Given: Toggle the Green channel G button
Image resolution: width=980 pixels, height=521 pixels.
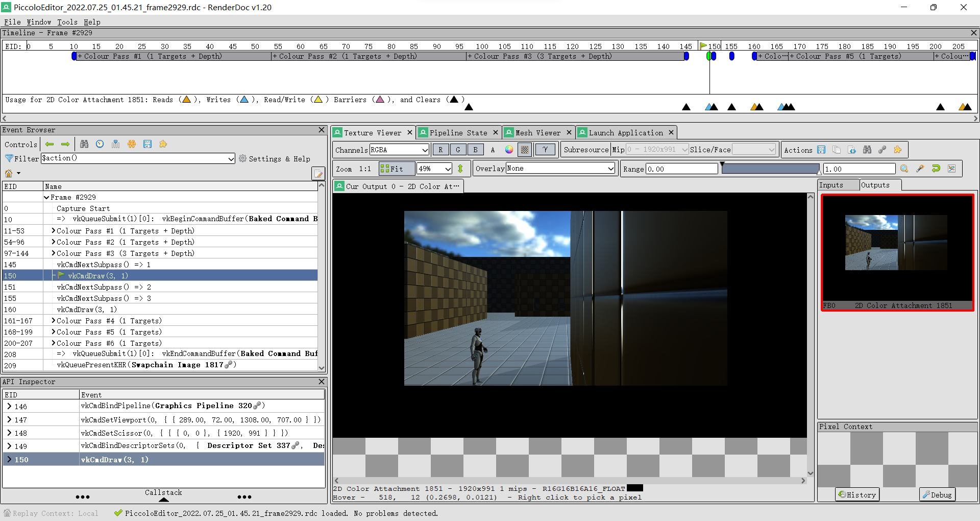Looking at the screenshot, I should point(458,150).
